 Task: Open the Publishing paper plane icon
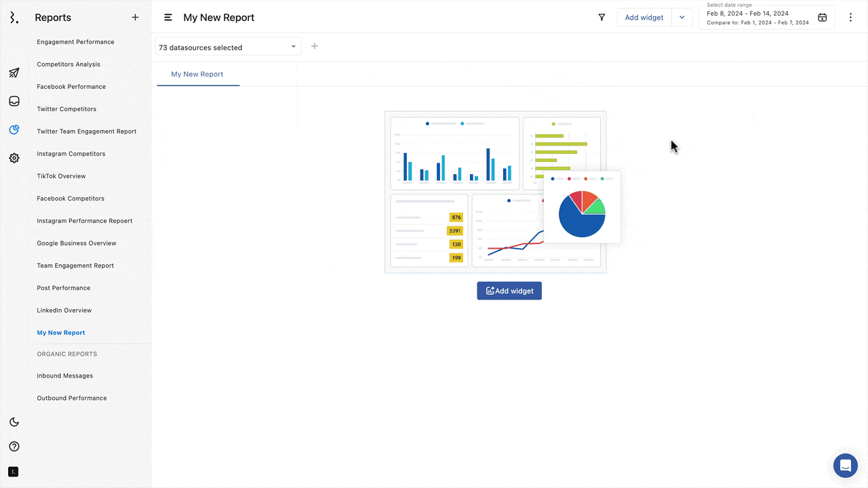pyautogui.click(x=14, y=73)
